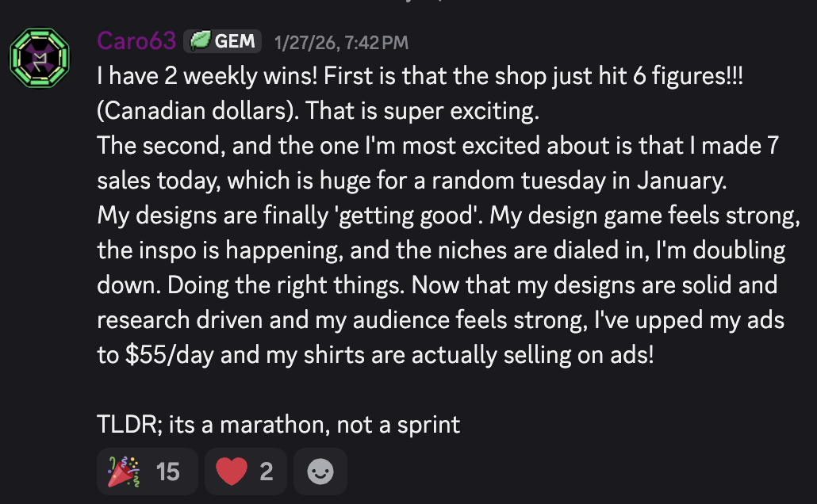Click the 1/27/26, 7:42 PM timestamp

(341, 42)
